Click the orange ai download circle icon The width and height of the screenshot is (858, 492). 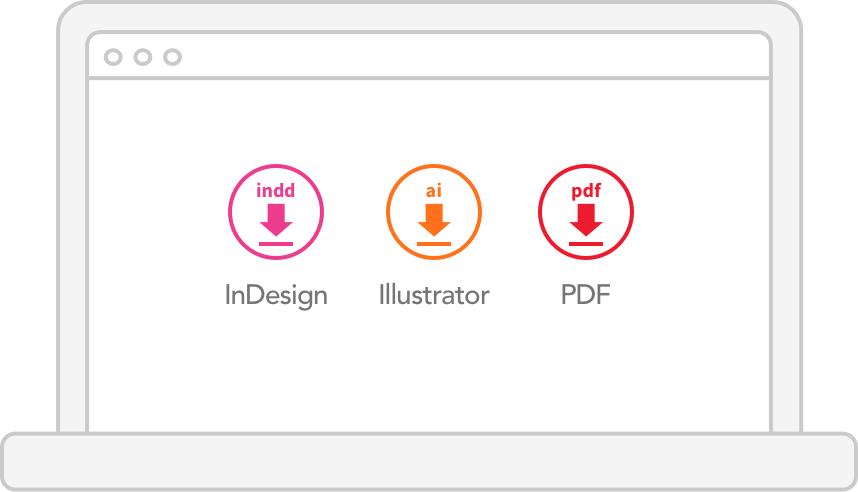pyautogui.click(x=434, y=212)
